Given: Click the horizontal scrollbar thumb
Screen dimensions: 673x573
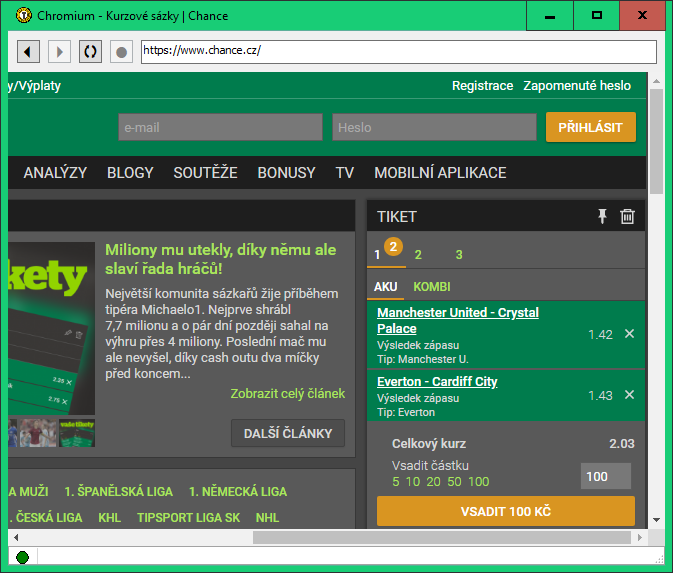Looking at the screenshot, I should [x=442, y=537].
